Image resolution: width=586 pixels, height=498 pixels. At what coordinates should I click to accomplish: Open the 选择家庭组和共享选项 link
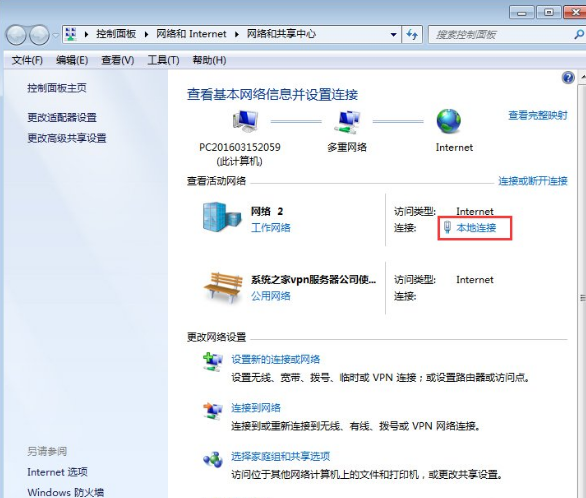281,456
